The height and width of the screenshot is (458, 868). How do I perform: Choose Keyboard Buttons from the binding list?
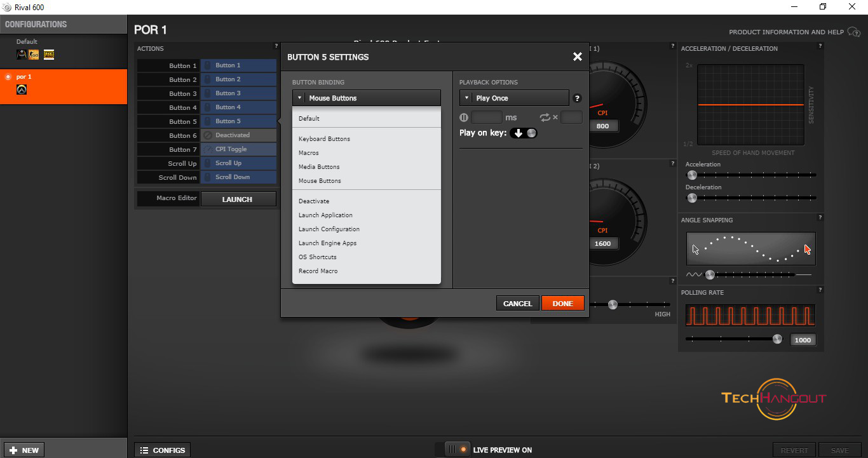(367, 139)
